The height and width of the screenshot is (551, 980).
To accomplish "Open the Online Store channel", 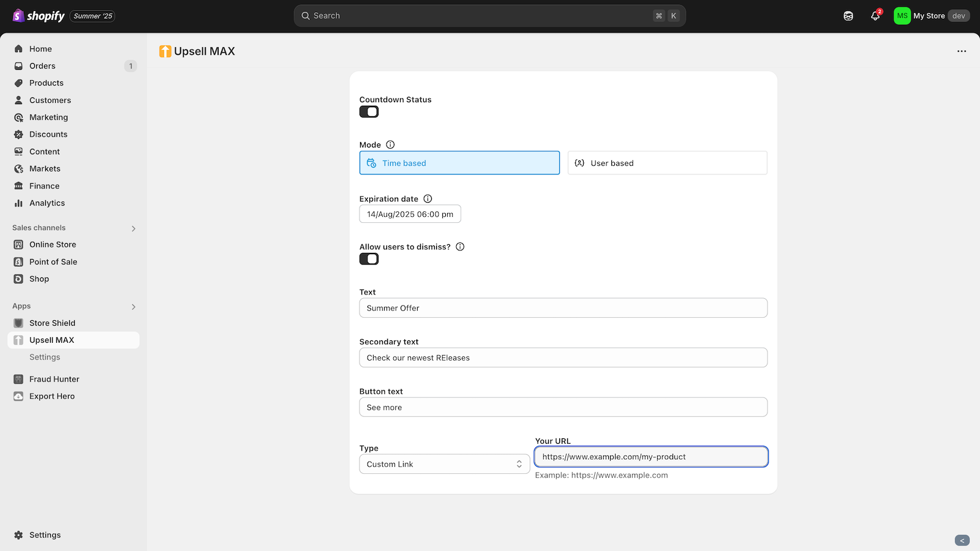I will (53, 244).
